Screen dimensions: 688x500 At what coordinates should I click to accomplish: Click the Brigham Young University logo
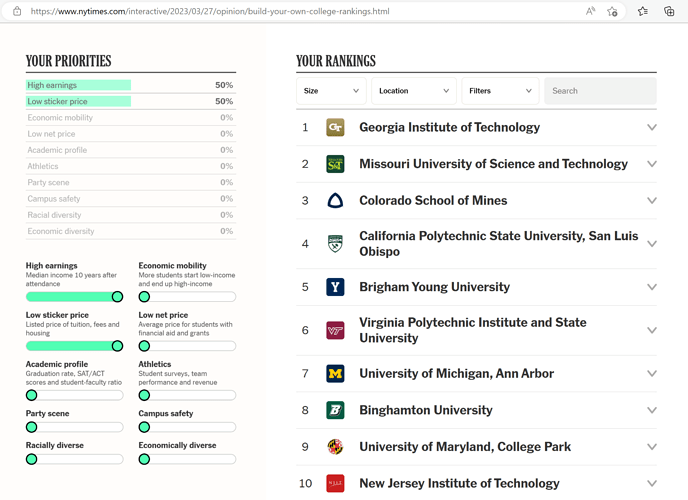point(335,287)
